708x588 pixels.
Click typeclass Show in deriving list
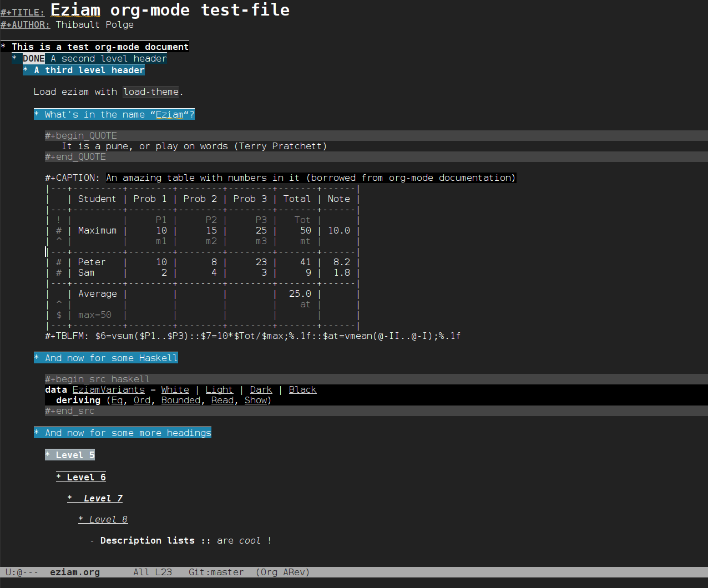(255, 400)
